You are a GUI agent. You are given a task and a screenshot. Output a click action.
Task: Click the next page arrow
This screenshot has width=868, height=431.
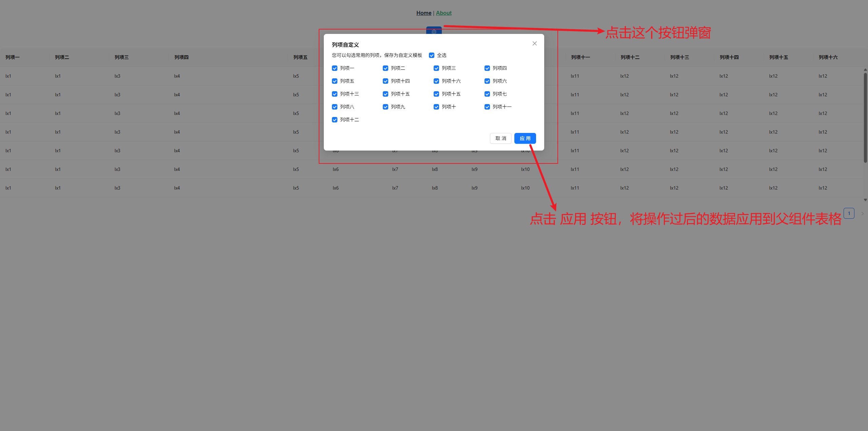point(862,214)
